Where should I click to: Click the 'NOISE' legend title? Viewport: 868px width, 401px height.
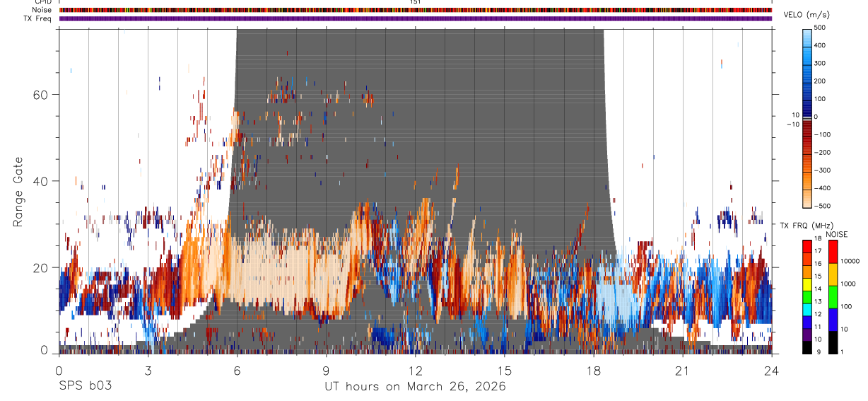point(837,234)
